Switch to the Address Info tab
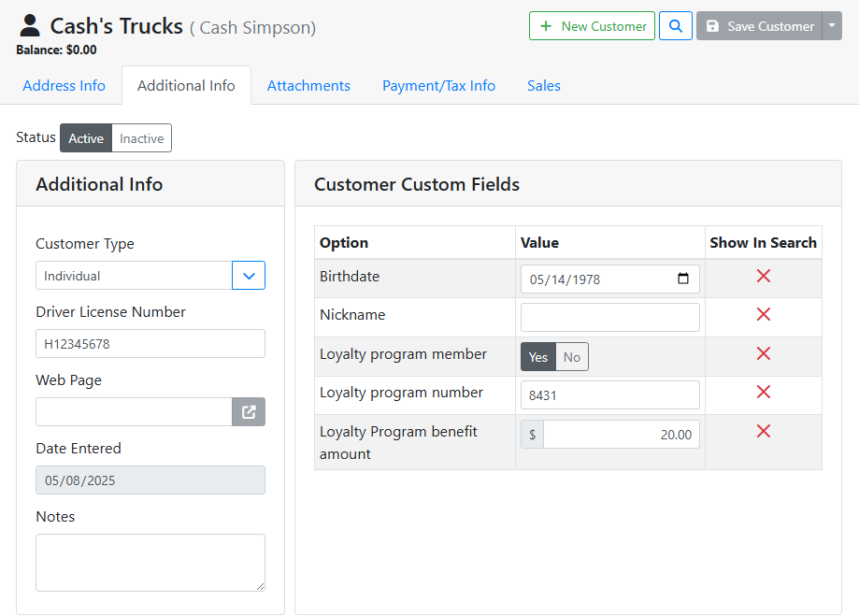859x616 pixels. tap(64, 86)
